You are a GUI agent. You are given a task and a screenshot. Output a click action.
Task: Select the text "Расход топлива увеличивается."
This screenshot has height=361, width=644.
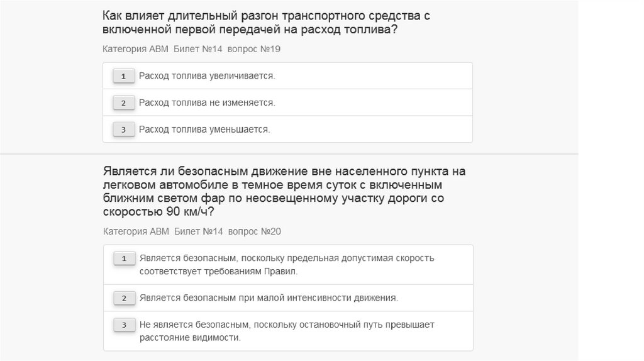click(x=207, y=76)
